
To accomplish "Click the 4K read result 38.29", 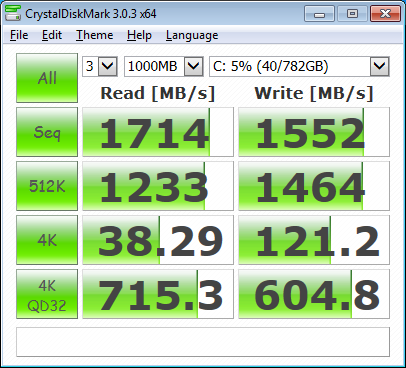I will pos(158,240).
